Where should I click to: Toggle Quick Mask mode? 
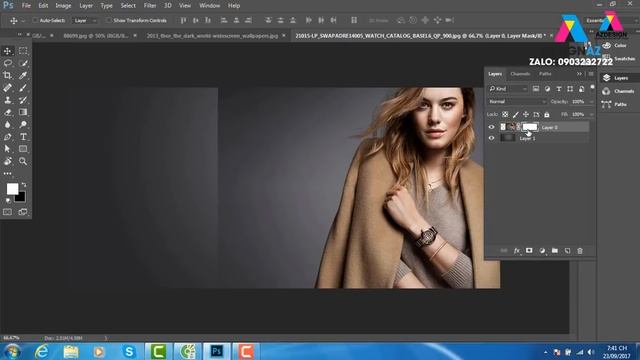[7, 212]
